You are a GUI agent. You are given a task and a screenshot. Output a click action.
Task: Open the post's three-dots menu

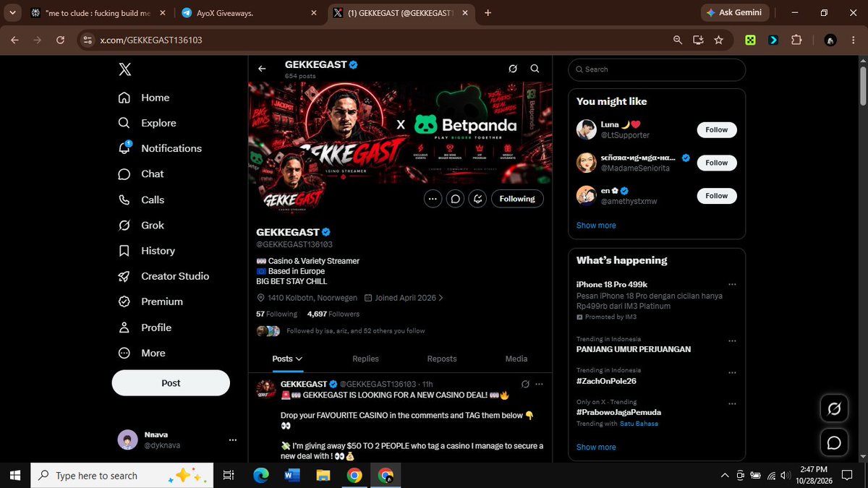click(x=539, y=384)
